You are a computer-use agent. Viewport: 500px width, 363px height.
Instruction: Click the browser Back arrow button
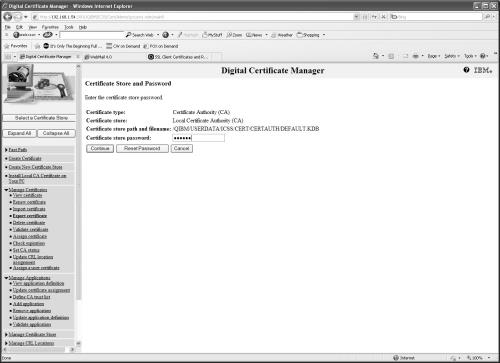click(x=8, y=17)
